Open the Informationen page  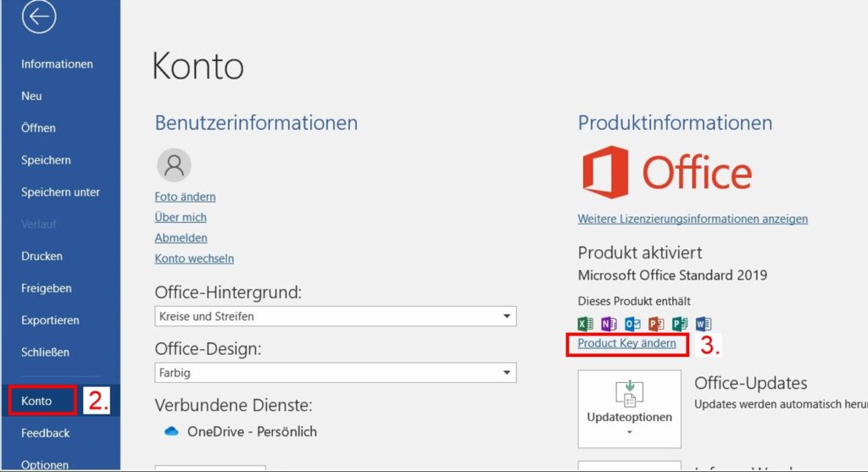pos(57,64)
